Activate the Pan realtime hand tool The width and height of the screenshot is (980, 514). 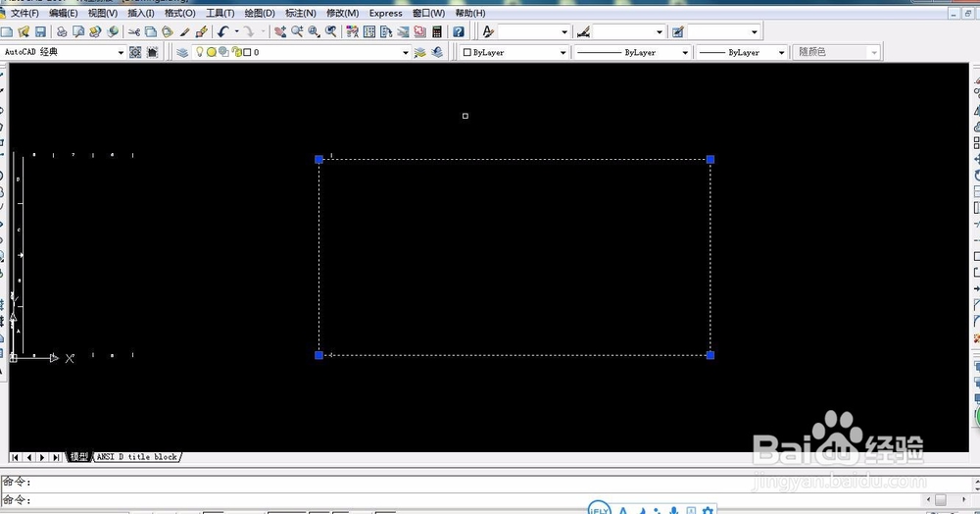(x=280, y=31)
